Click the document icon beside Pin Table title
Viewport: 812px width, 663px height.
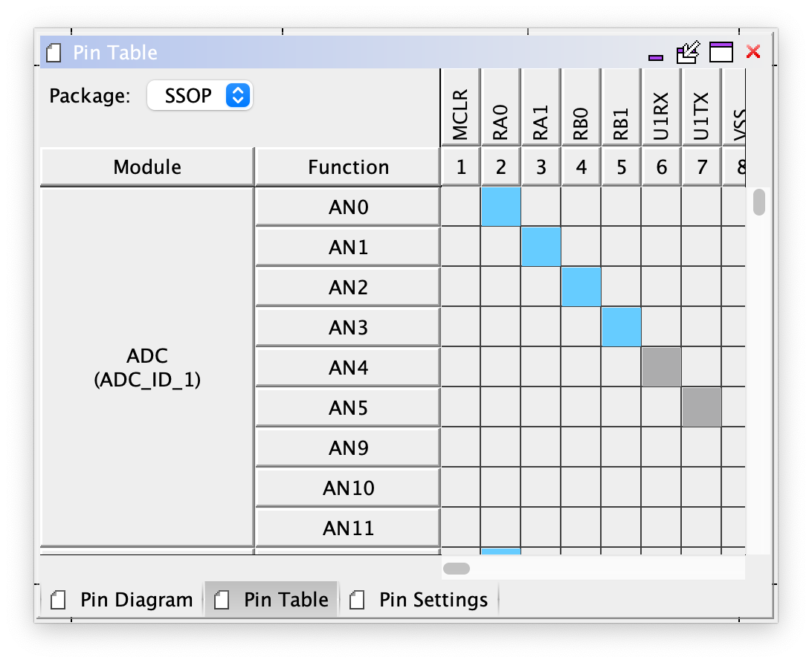[54, 53]
